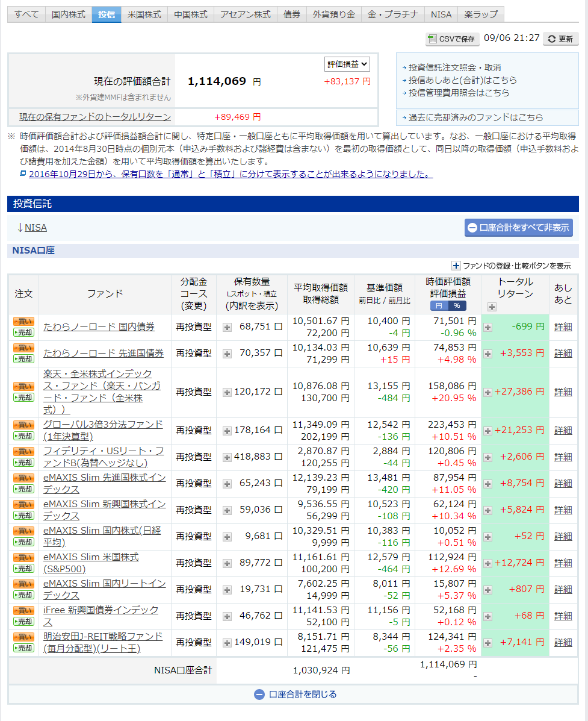Jump to NISA section anchor link

click(36, 227)
